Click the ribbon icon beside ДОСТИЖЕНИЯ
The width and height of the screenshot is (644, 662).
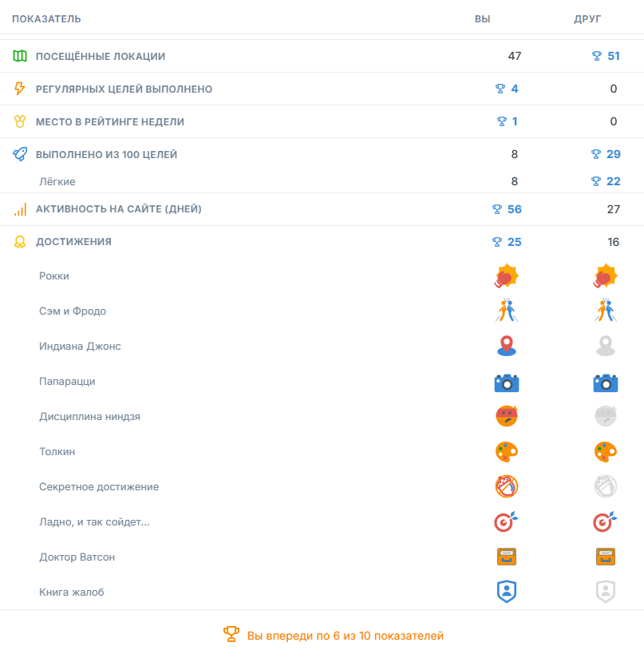(20, 242)
